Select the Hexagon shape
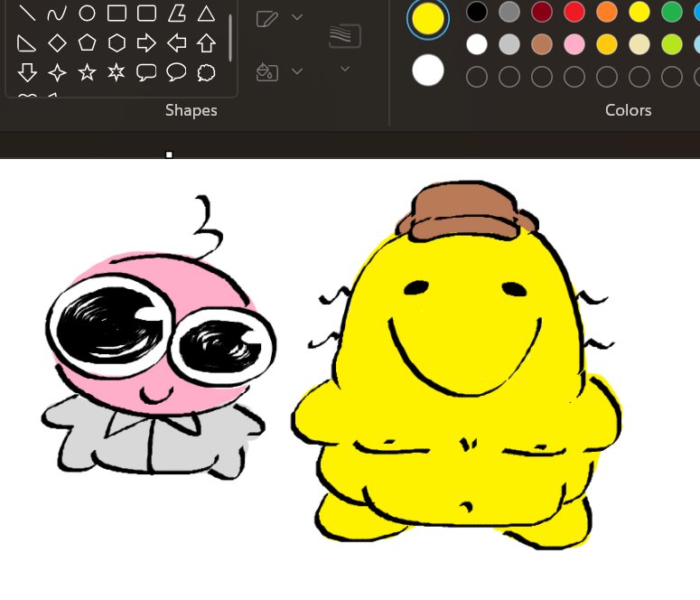The width and height of the screenshot is (700, 600). click(x=117, y=43)
